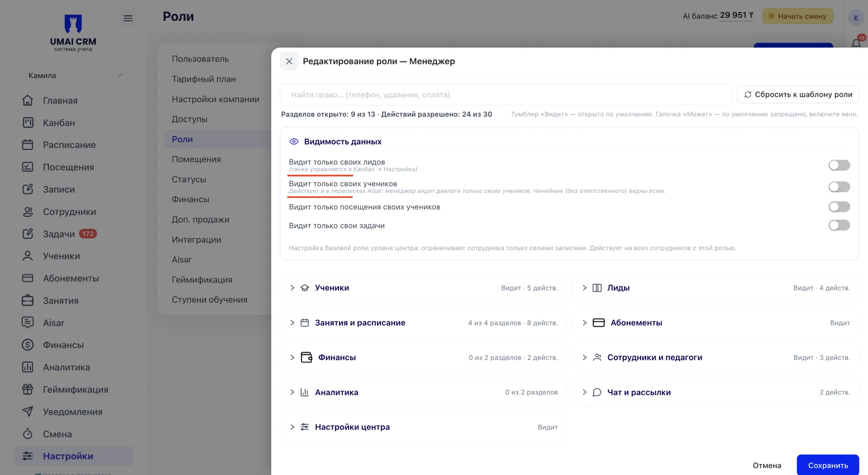Expand the Занятия и расписание section
Image resolution: width=868 pixels, height=475 pixels.
tap(423, 323)
